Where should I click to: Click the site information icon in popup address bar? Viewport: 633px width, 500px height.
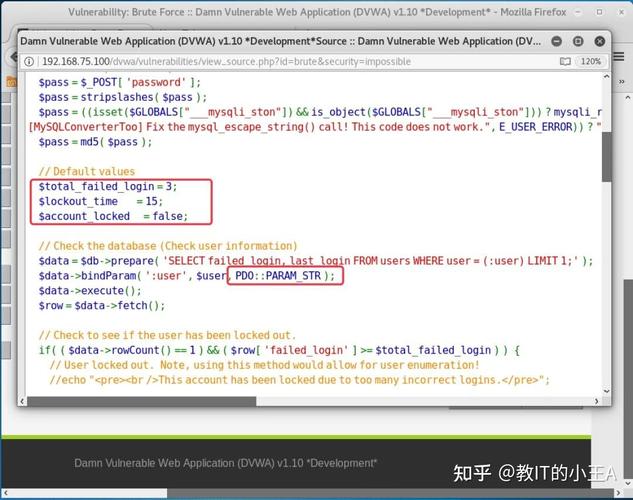(x=29, y=61)
